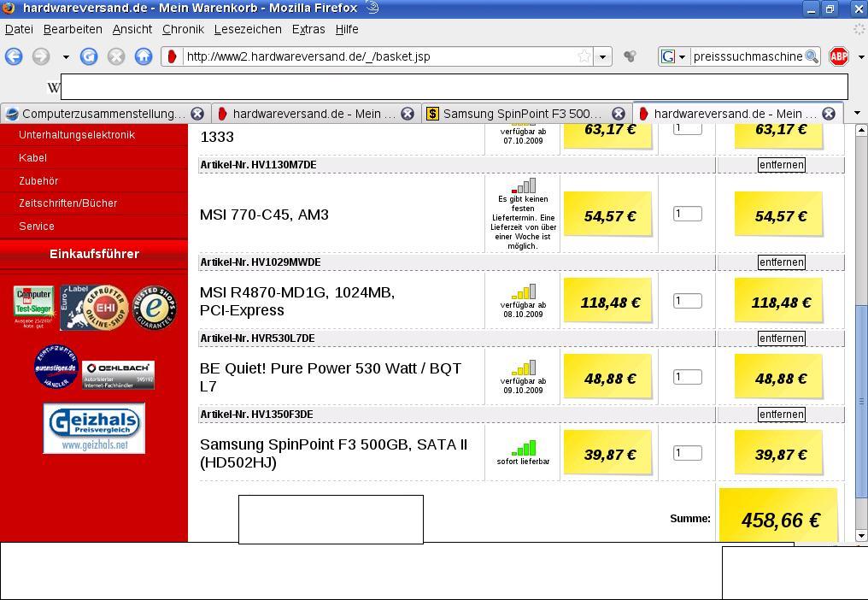
Task: Open the Lesezeichen menu
Action: (x=248, y=29)
